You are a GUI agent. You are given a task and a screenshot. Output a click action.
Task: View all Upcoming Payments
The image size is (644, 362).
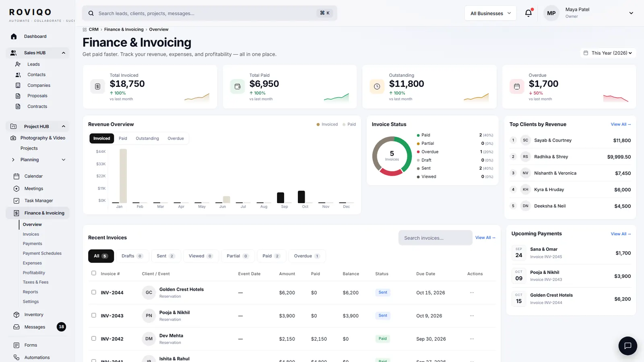pyautogui.click(x=621, y=234)
